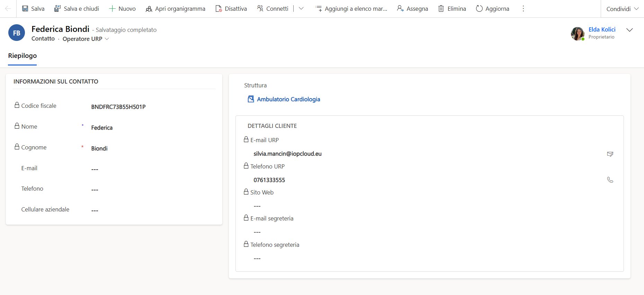The width and height of the screenshot is (644, 295).
Task: Open Ambulatorio Cardiologia structure link
Action: click(288, 99)
